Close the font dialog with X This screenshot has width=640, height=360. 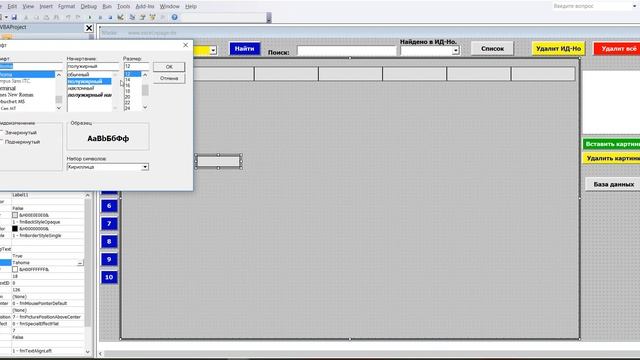point(186,45)
